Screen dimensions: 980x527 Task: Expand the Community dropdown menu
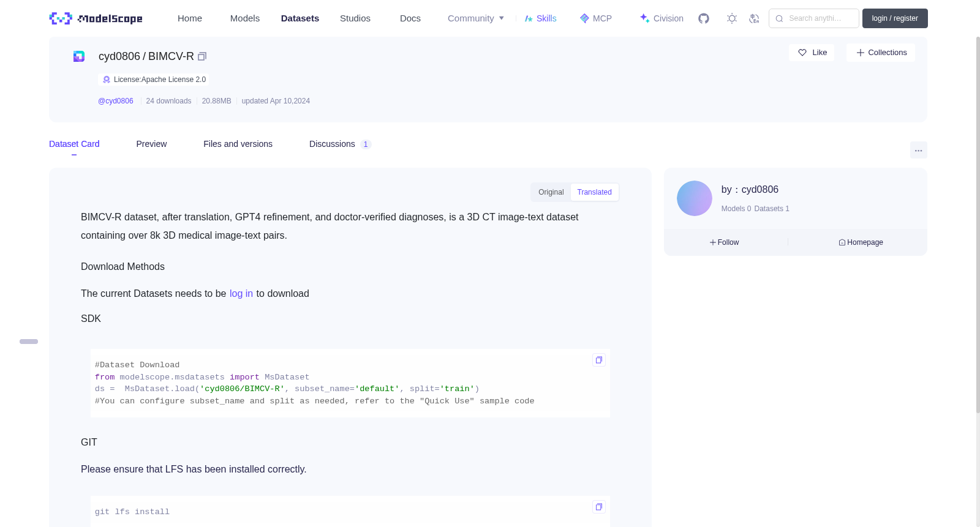tap(476, 18)
